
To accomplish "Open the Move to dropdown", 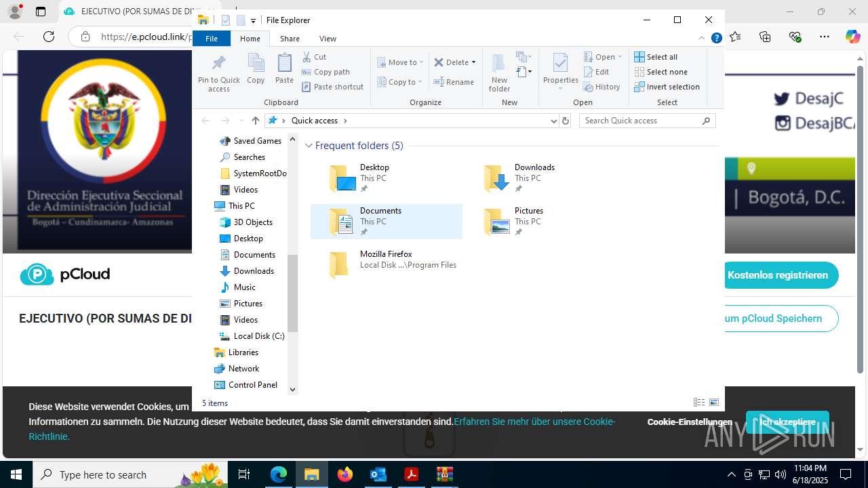I will pos(400,62).
